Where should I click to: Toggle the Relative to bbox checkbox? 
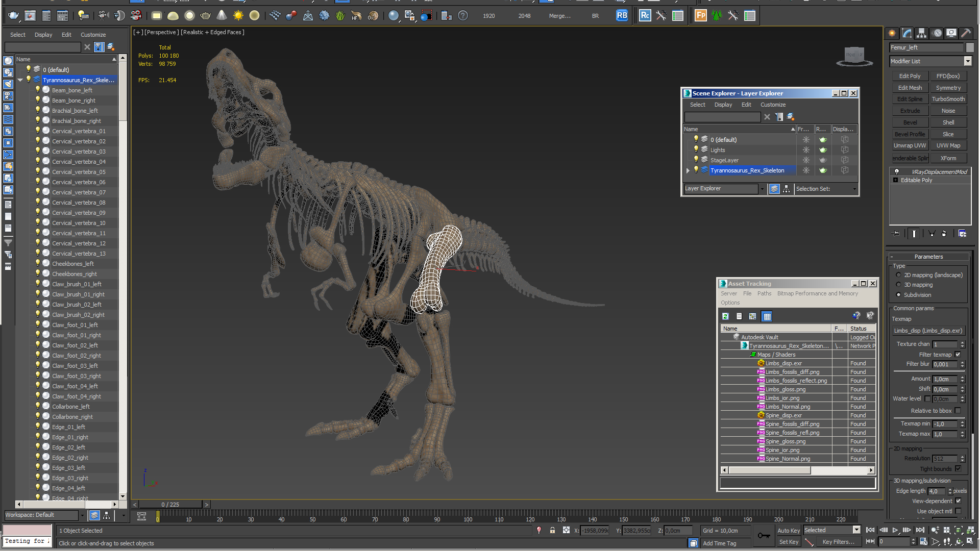958,411
